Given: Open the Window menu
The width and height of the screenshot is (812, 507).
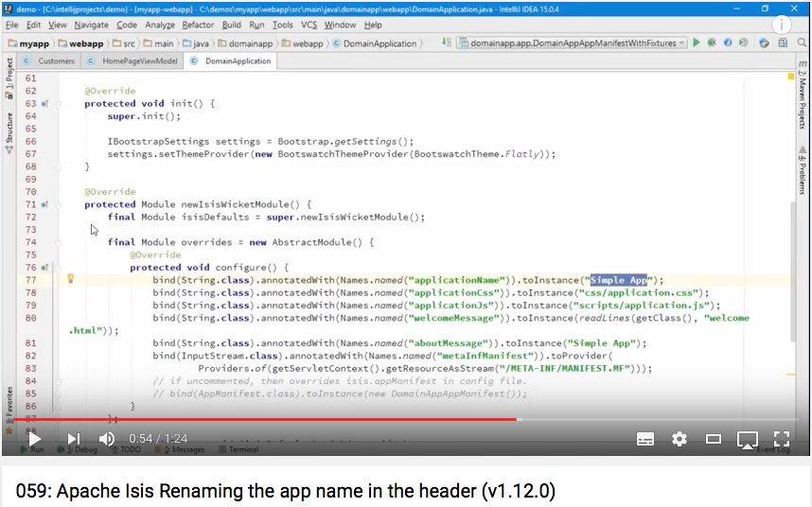Looking at the screenshot, I should pos(340,25).
